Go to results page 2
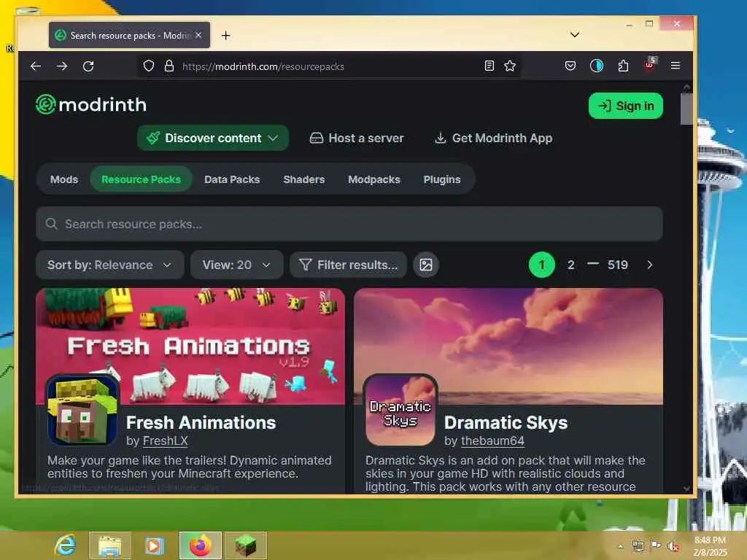This screenshot has height=560, width=747. tap(570, 265)
